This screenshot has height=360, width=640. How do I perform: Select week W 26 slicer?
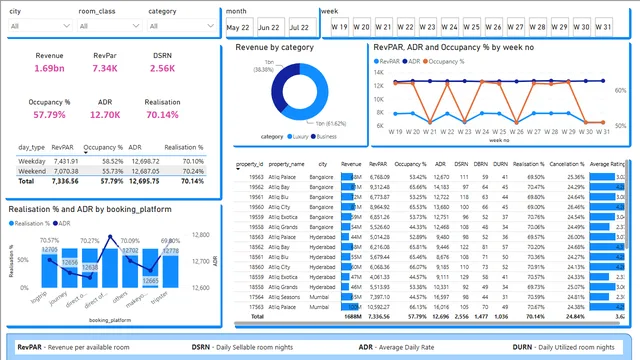(x=494, y=27)
